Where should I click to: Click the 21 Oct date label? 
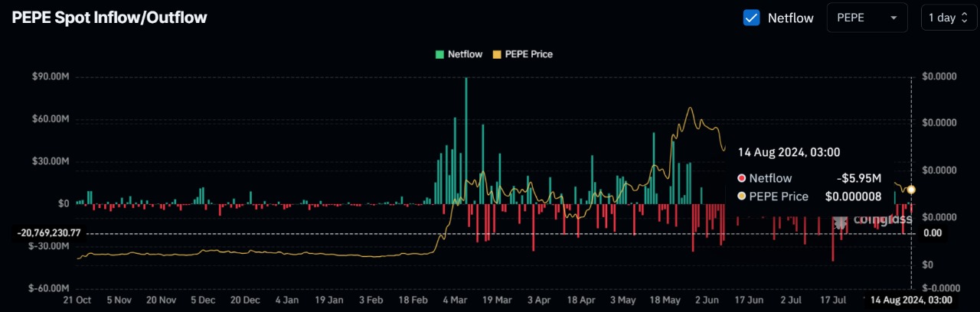coord(77,301)
